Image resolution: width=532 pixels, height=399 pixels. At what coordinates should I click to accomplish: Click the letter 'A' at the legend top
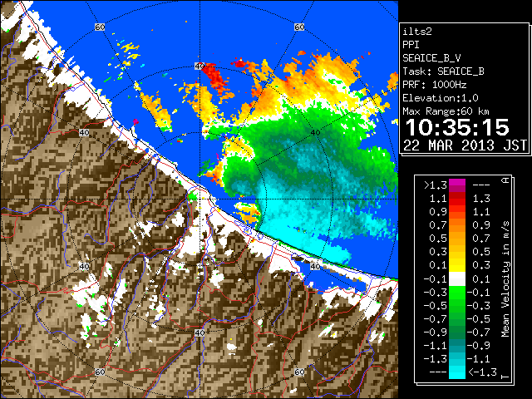(x=505, y=180)
